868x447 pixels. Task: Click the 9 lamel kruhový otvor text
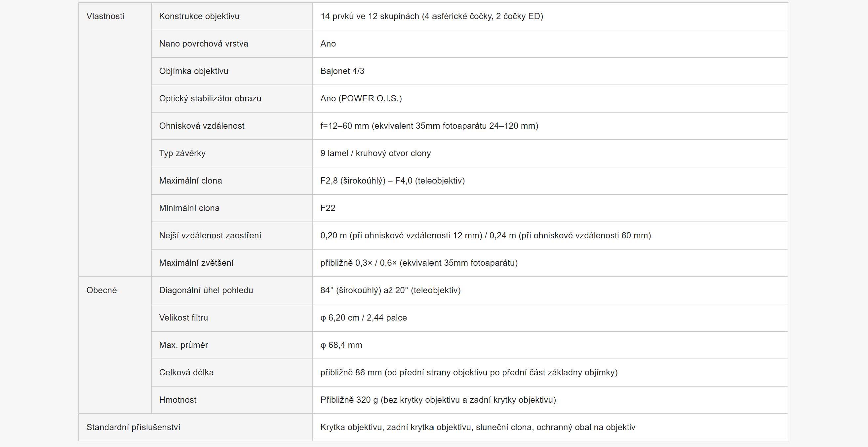tap(375, 153)
